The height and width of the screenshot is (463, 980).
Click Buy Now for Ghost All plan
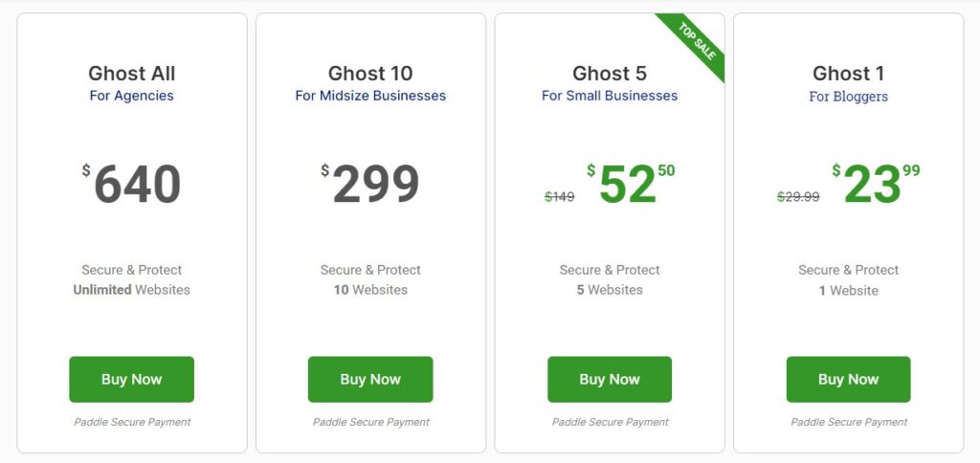[131, 379]
